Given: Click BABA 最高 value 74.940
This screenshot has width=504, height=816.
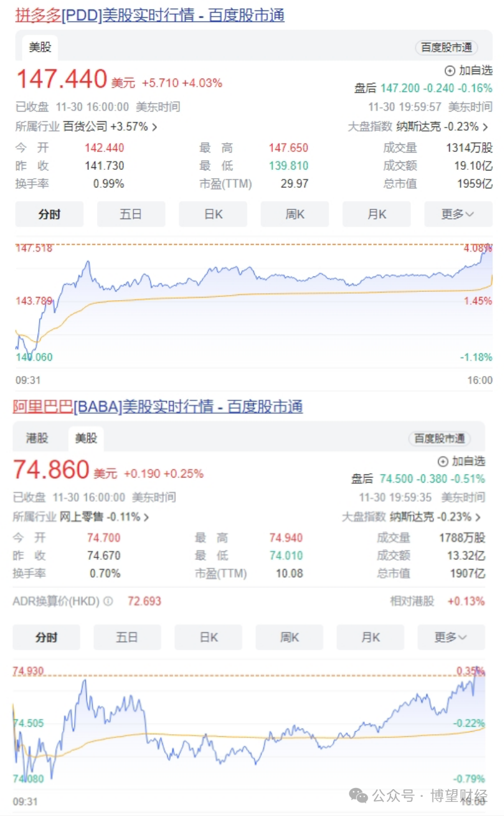Looking at the screenshot, I should (286, 538).
